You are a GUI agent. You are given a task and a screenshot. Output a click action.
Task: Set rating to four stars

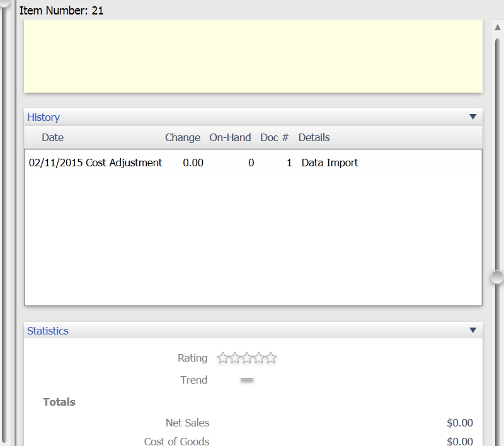[x=259, y=358]
